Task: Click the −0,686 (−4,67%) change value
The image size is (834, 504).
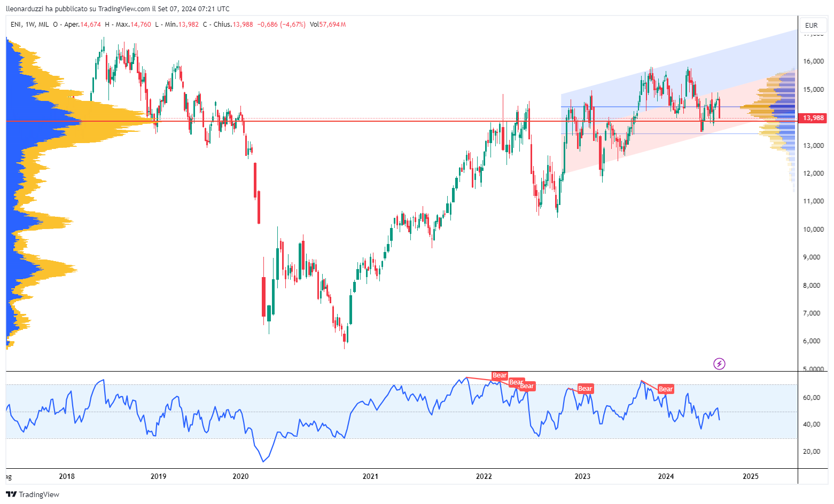Action: coord(282,25)
